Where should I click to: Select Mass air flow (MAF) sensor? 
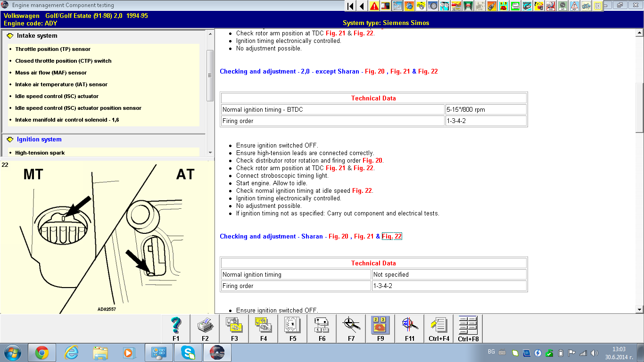tap(51, 73)
